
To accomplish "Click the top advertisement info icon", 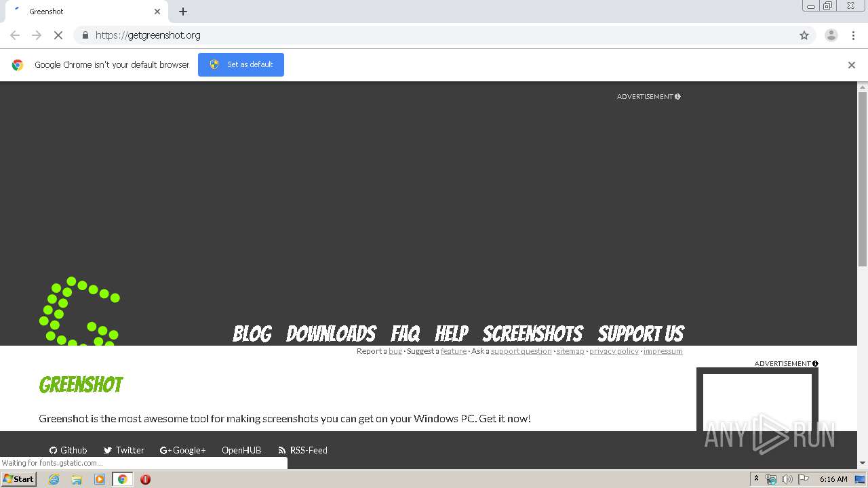I will 677,97.
